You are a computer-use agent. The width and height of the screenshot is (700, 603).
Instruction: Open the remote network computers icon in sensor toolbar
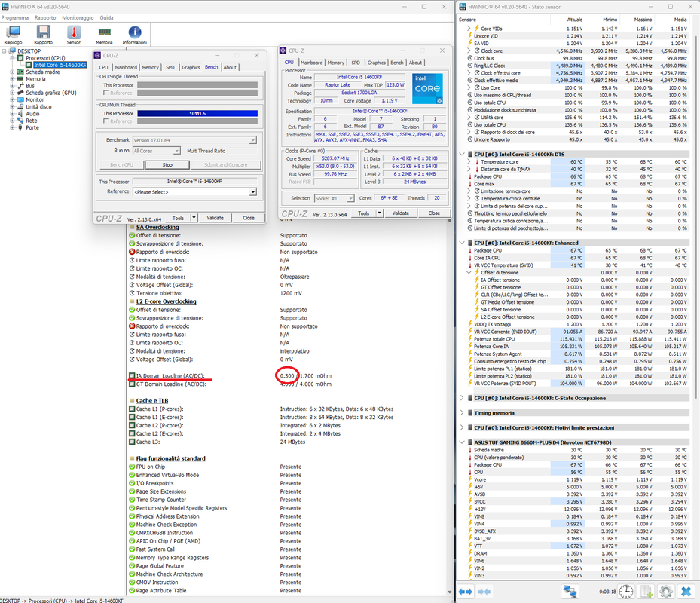tap(570, 592)
